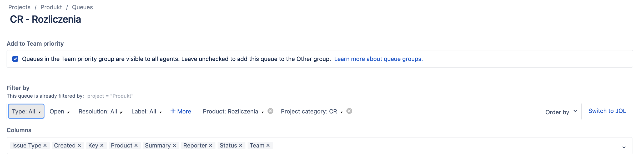The image size is (644, 162).
Task: Open Produkt breadcrumb link
Action: pyautogui.click(x=51, y=7)
